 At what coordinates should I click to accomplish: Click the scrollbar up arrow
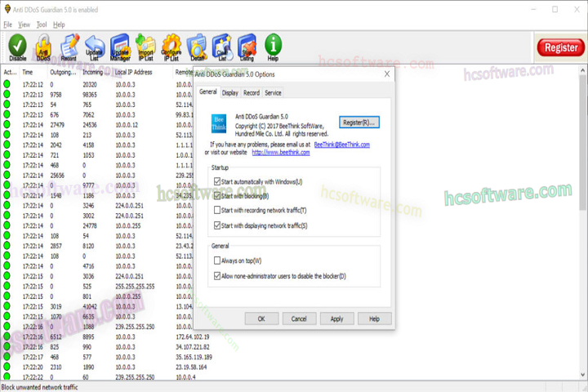pyautogui.click(x=583, y=70)
